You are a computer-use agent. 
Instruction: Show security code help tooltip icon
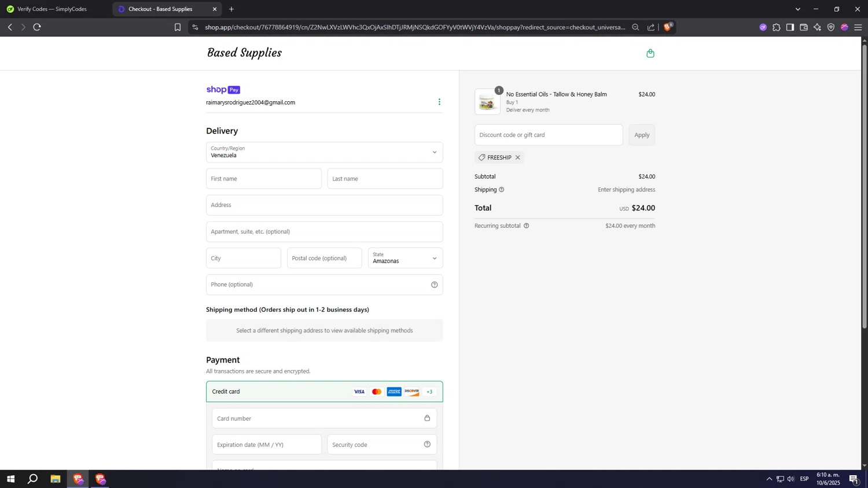pos(427,444)
